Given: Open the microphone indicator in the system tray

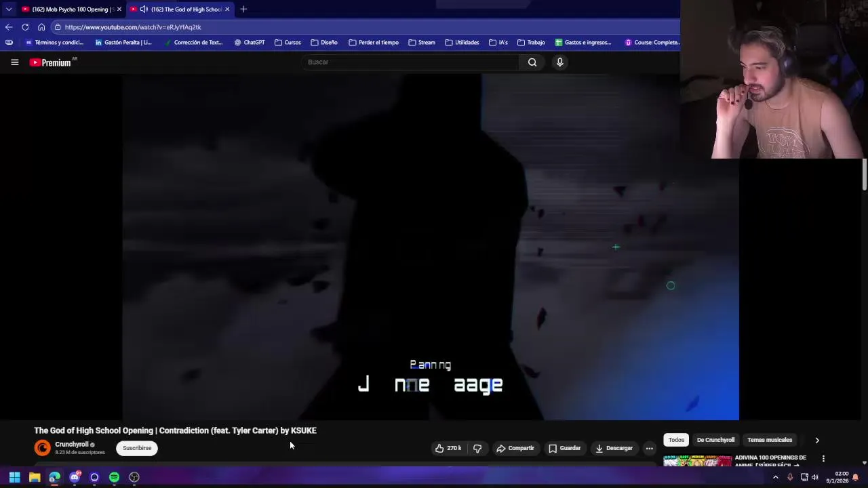Looking at the screenshot, I should 790,477.
